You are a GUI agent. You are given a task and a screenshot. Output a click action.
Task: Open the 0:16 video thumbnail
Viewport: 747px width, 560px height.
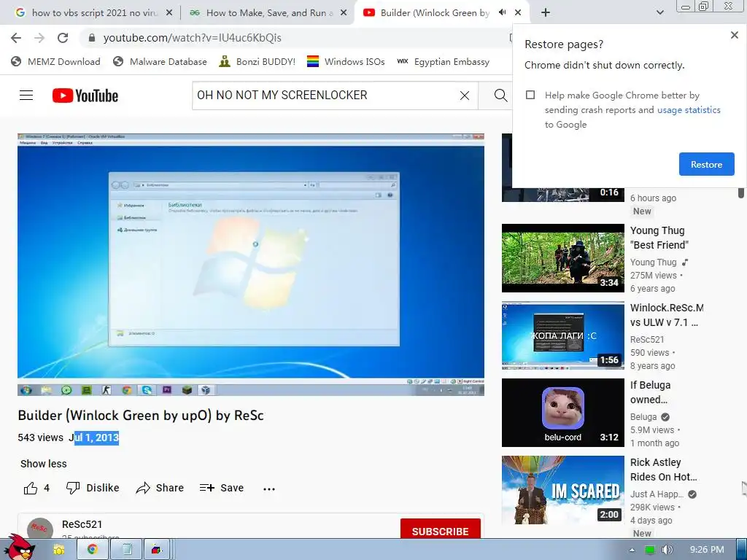[562, 194]
